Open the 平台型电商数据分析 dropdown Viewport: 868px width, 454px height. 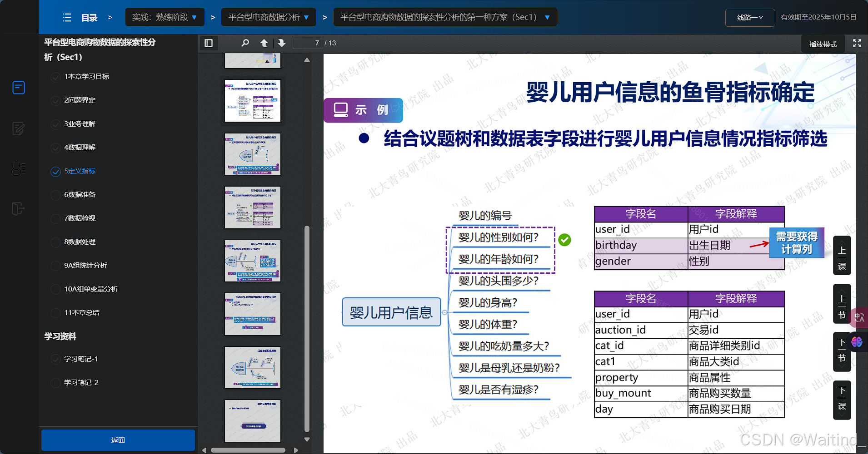coord(269,17)
